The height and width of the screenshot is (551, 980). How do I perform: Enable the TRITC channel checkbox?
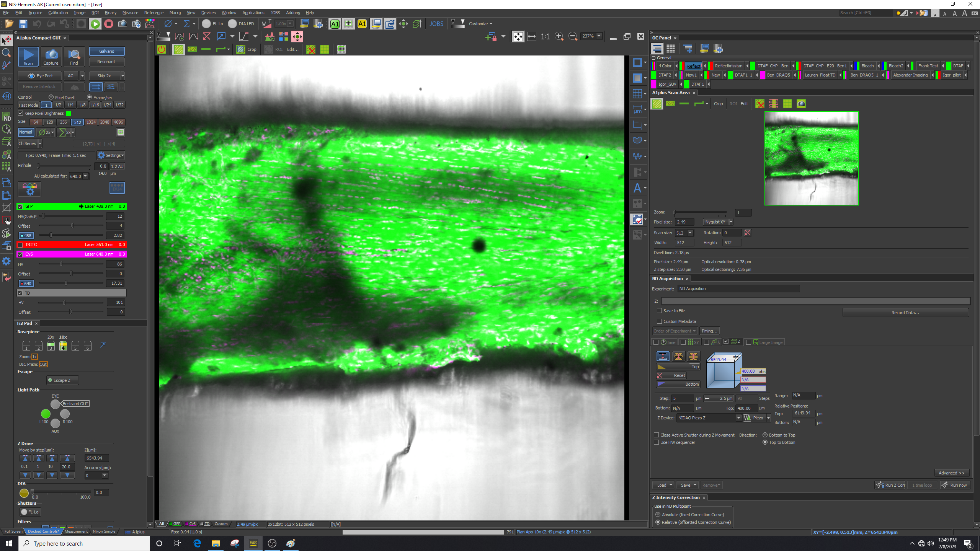[21, 245]
